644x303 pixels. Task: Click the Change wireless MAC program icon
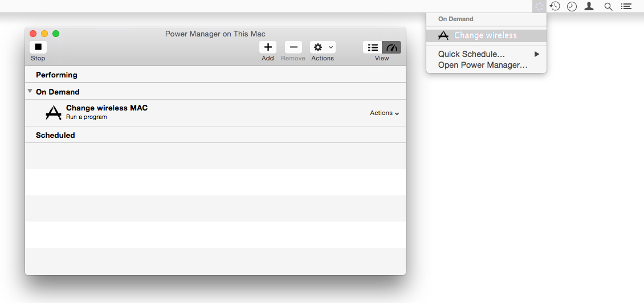(x=54, y=113)
